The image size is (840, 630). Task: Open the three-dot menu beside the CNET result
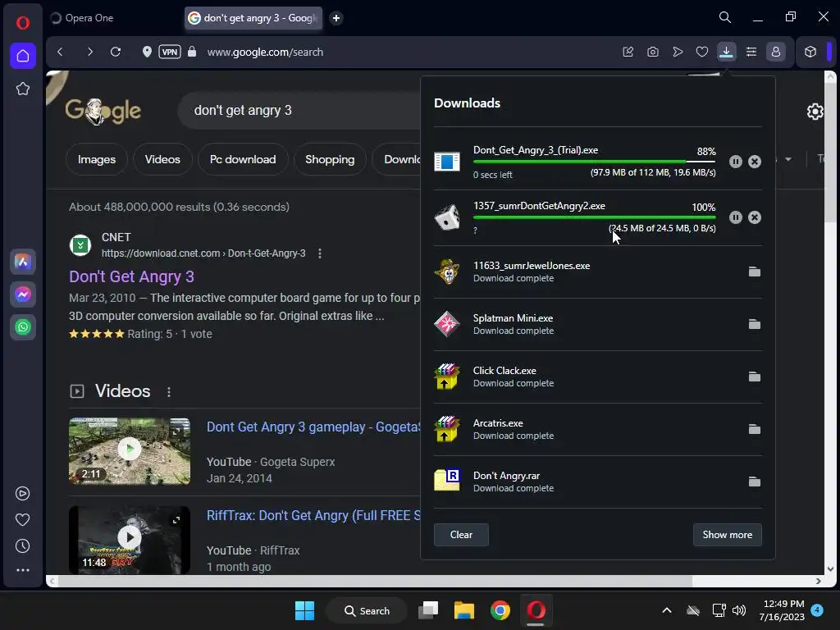[x=320, y=253]
